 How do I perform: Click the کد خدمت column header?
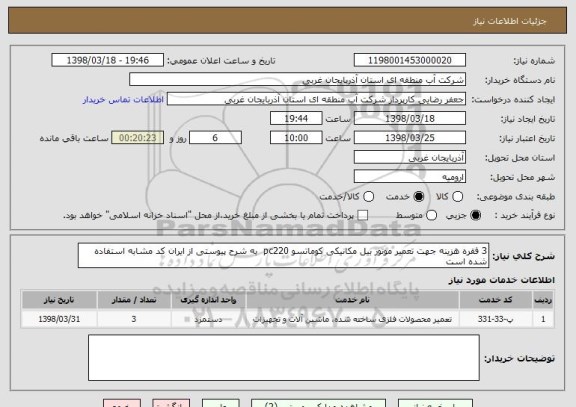pyautogui.click(x=496, y=300)
